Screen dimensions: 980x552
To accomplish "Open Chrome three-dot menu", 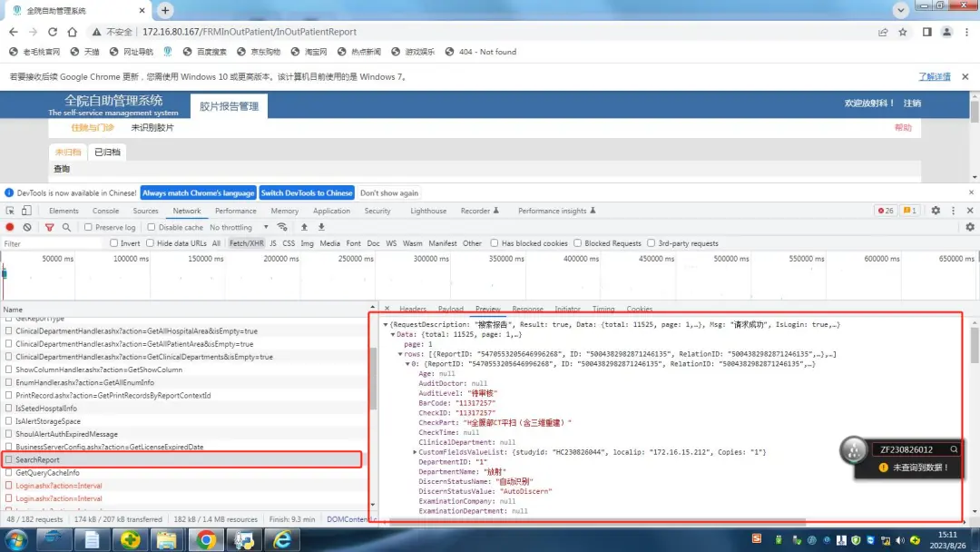I will (967, 32).
